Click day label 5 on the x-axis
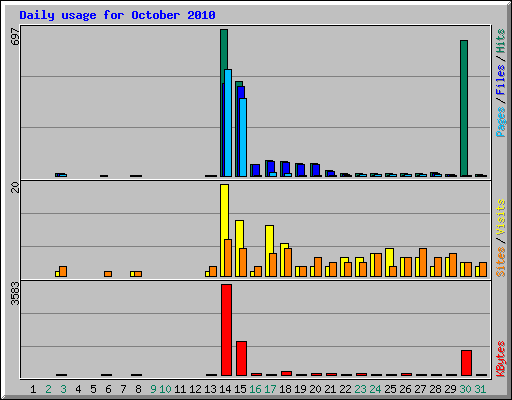The height and width of the screenshot is (400, 512). (x=93, y=389)
